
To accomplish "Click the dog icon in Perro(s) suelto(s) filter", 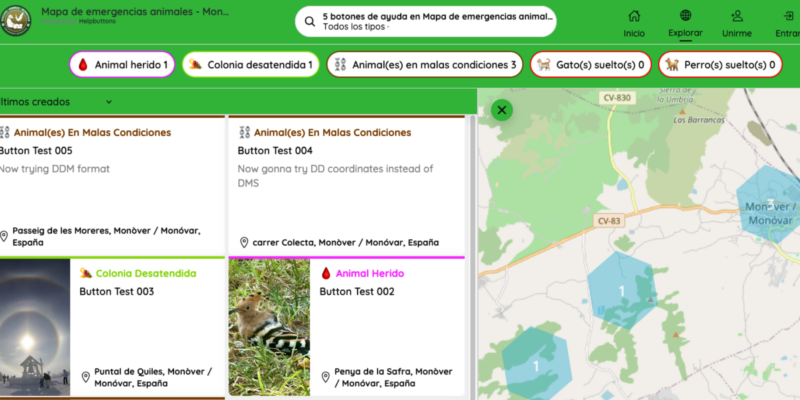I will click(672, 65).
